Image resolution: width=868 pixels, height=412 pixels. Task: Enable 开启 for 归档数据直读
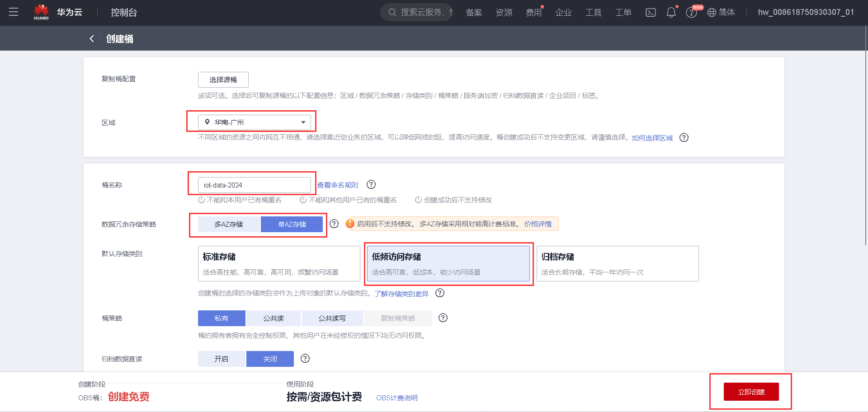[222, 359]
